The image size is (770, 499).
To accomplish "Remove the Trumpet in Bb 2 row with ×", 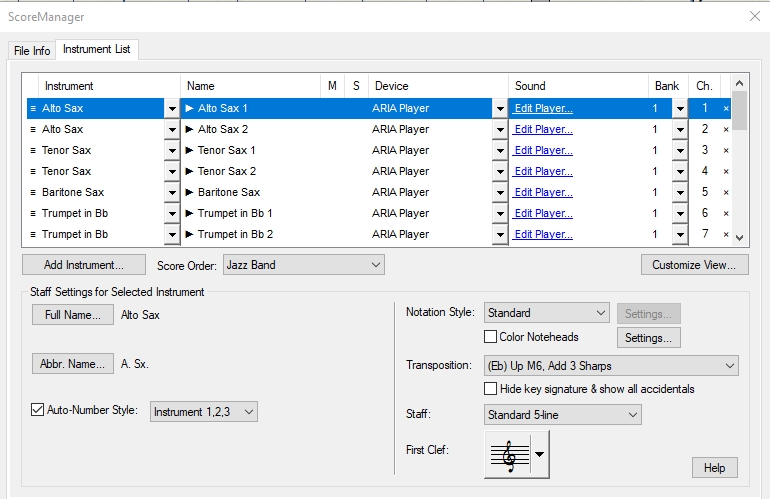I will coord(726,234).
